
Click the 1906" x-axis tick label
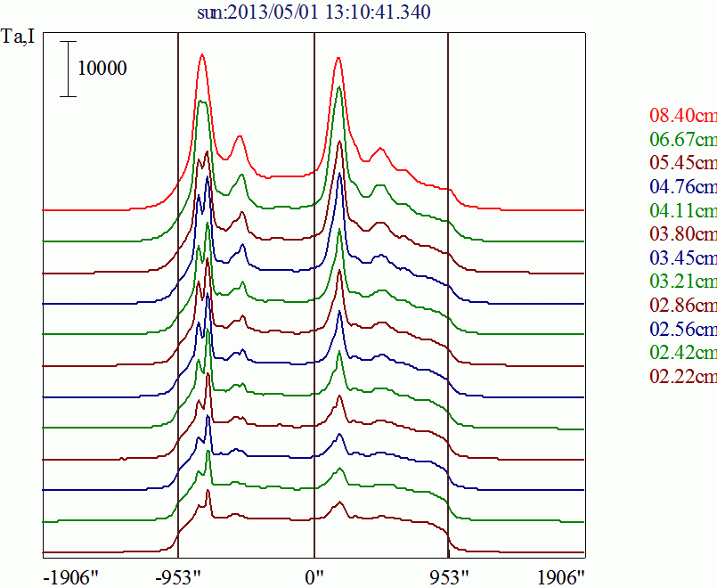pyautogui.click(x=561, y=578)
